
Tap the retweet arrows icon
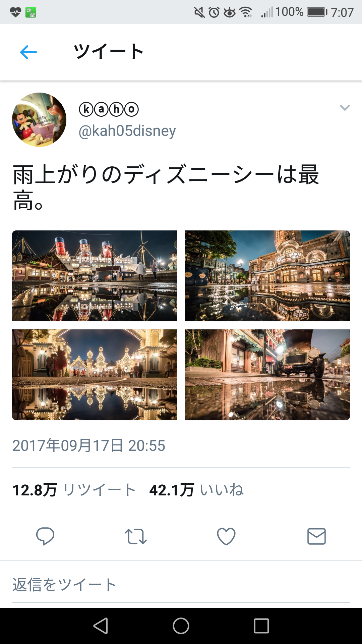coord(135,536)
